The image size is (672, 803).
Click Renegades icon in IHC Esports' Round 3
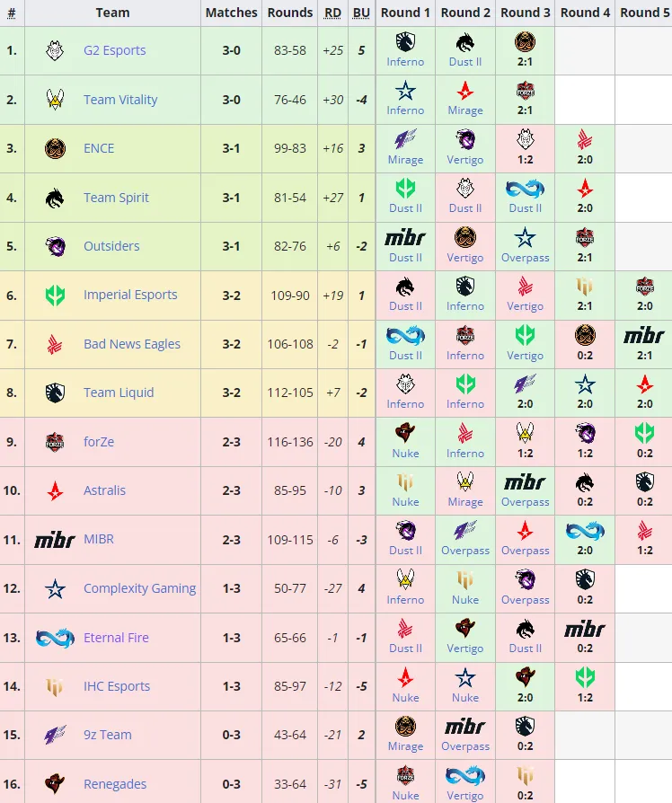tap(525, 678)
